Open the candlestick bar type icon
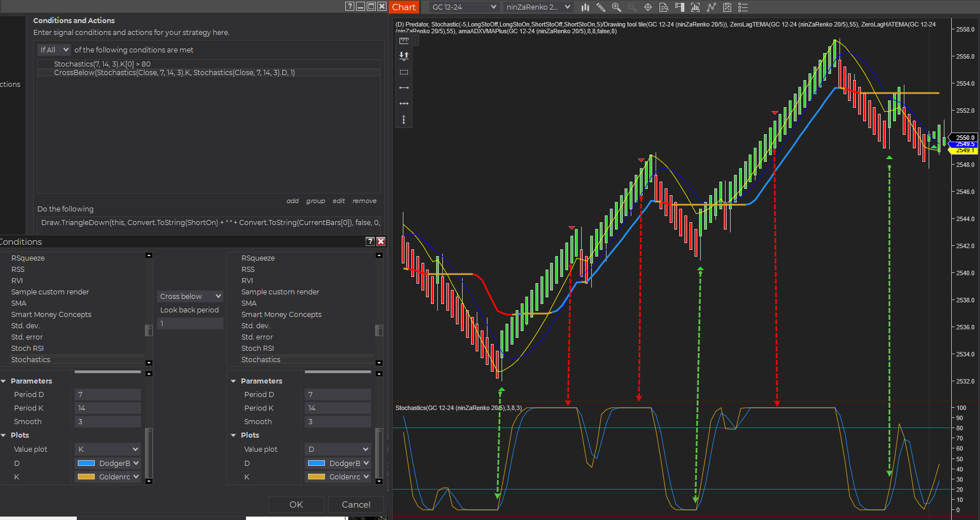Viewport: 980px width, 520px height. click(585, 7)
